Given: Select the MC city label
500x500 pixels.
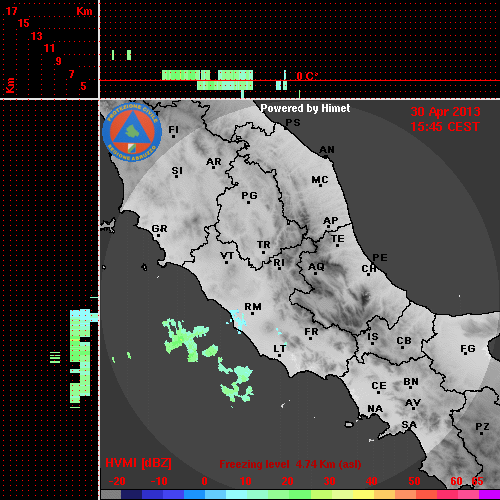Looking at the screenshot, I should pyautogui.click(x=320, y=180).
